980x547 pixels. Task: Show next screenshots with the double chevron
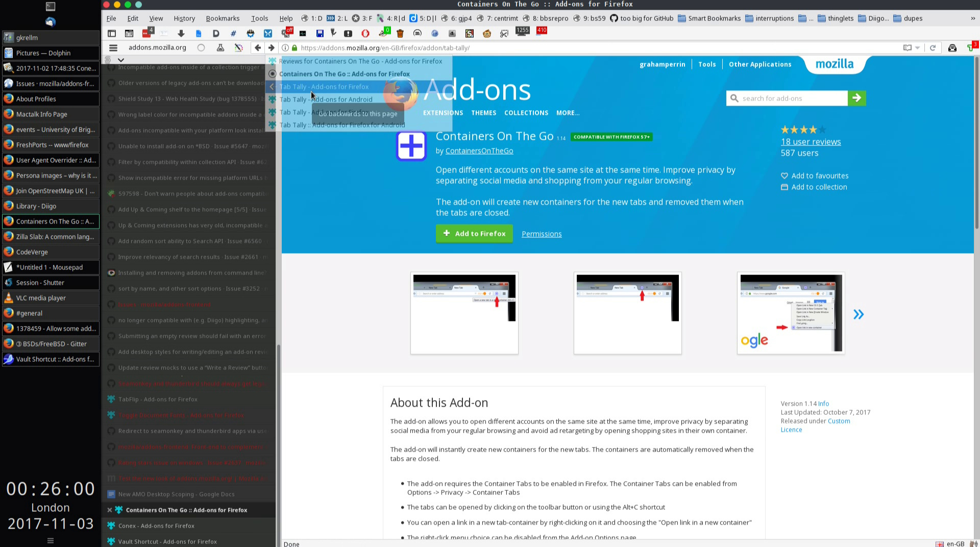pos(859,314)
